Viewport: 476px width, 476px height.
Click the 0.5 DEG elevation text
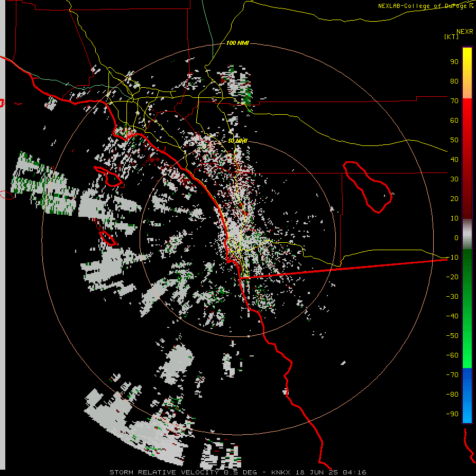(241, 472)
